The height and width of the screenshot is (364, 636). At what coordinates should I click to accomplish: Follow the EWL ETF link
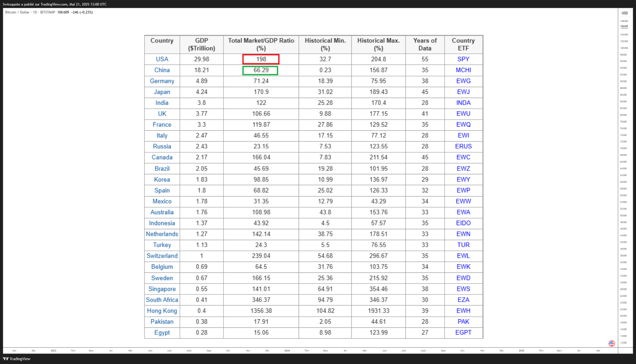pos(463,256)
